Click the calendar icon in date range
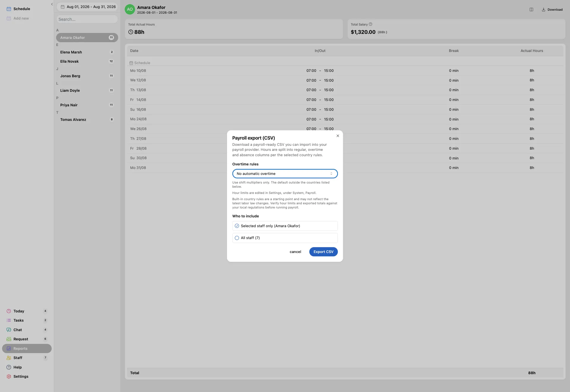Viewport: 570px width, 392px height. click(63, 7)
